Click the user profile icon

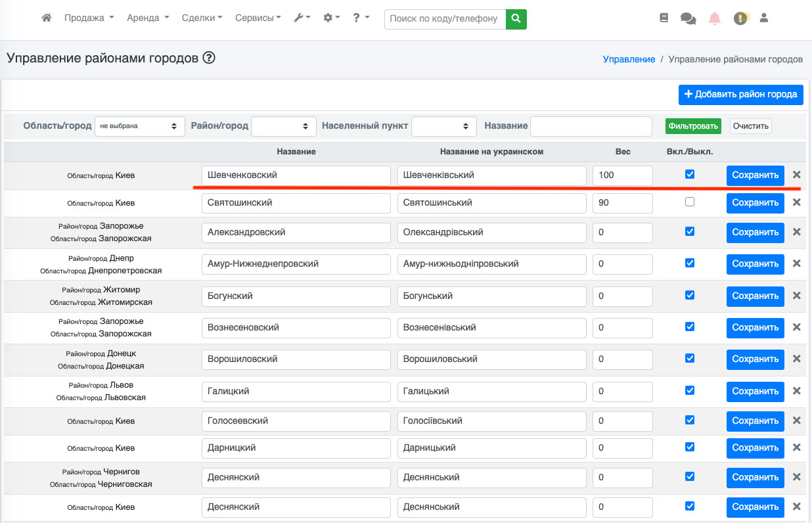click(x=763, y=18)
